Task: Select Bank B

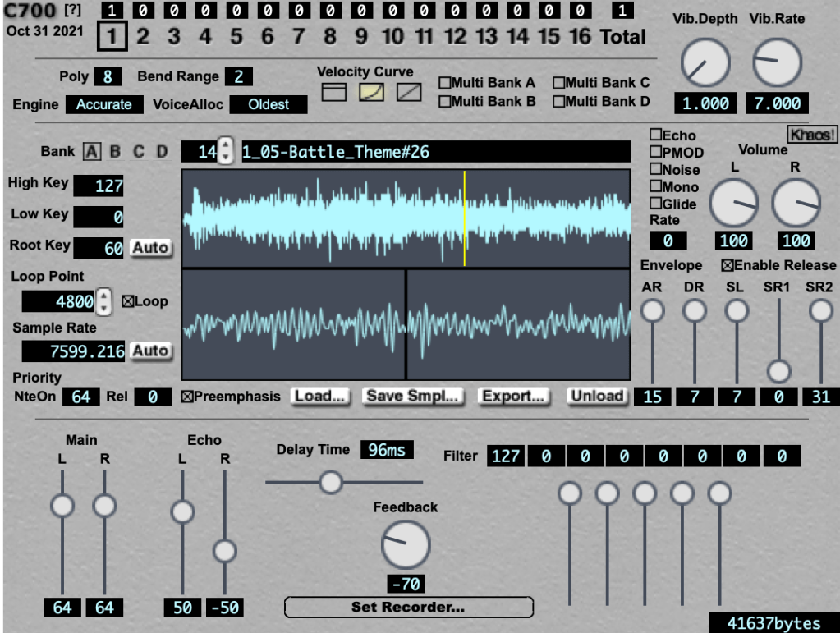Action: click(x=115, y=152)
